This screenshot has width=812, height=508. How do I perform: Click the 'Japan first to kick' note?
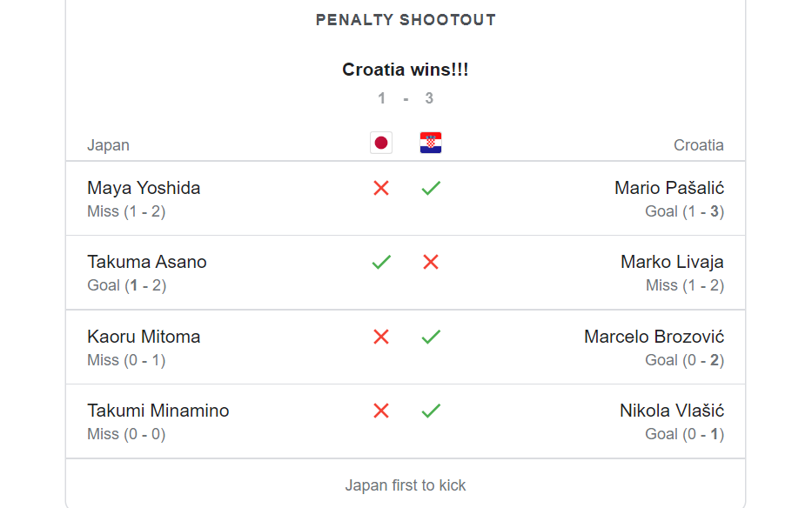coord(406,485)
